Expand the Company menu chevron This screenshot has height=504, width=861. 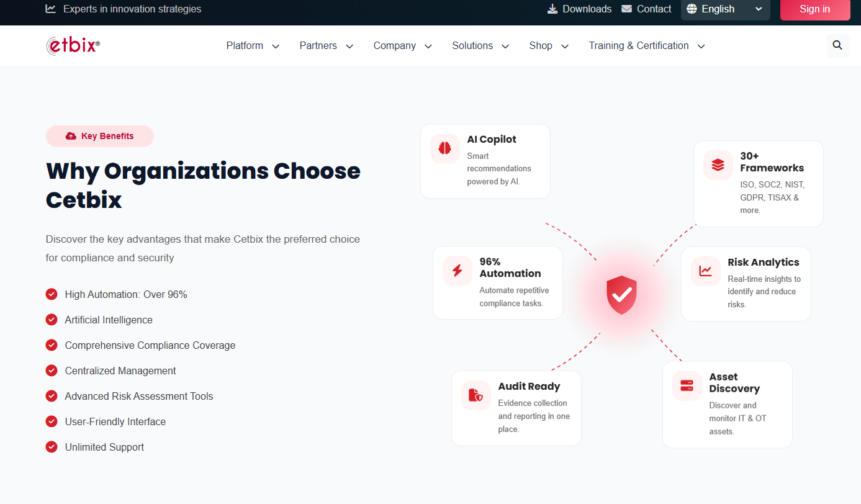coord(428,46)
